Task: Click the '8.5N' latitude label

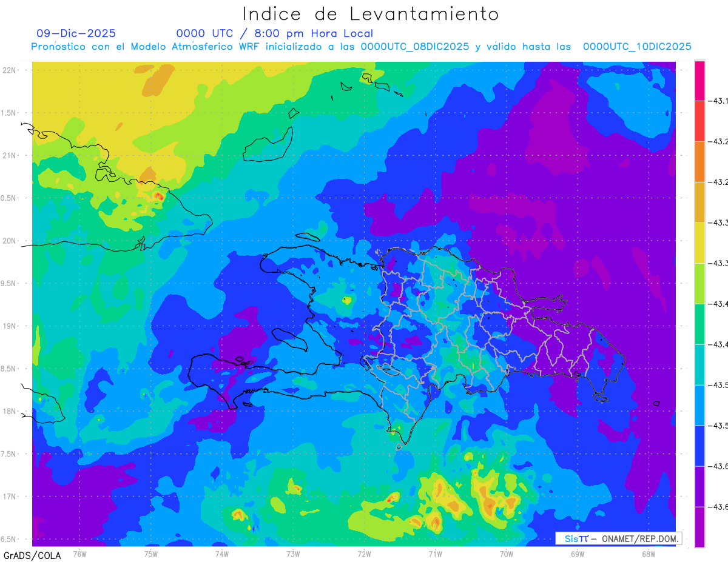Action: point(9,369)
